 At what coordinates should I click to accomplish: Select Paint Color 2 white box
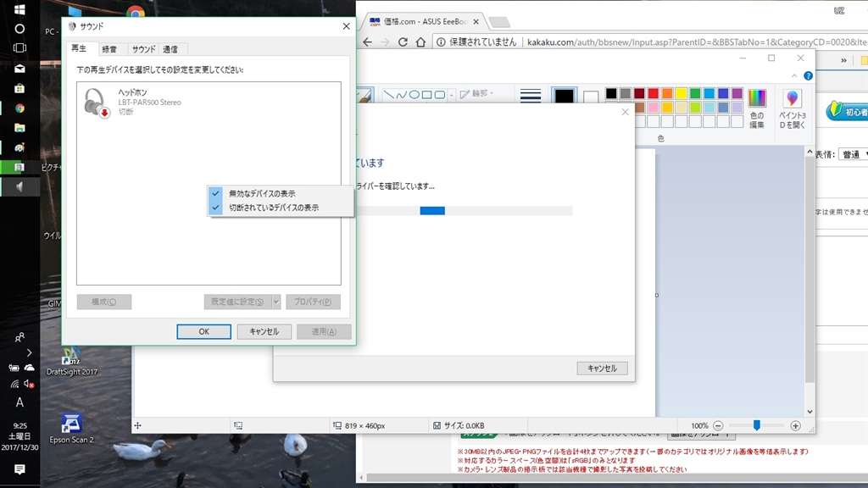(x=591, y=97)
